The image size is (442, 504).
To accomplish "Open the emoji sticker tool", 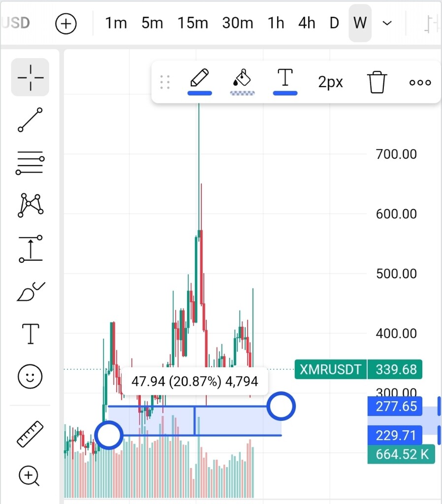I will (x=30, y=377).
